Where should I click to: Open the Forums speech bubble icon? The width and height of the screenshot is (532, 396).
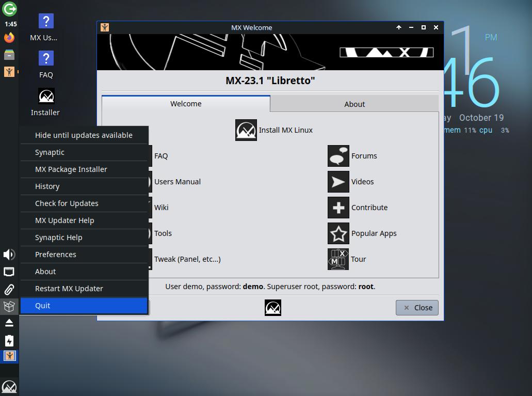click(x=338, y=156)
